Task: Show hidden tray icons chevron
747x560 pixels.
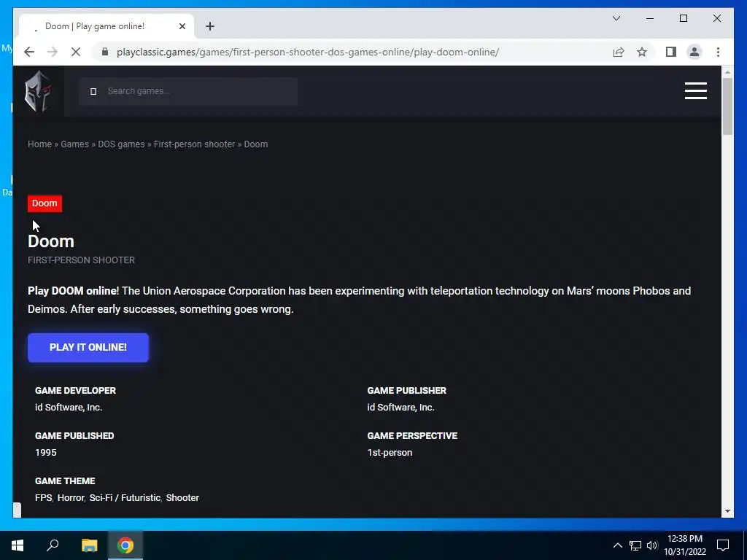Action: point(617,545)
